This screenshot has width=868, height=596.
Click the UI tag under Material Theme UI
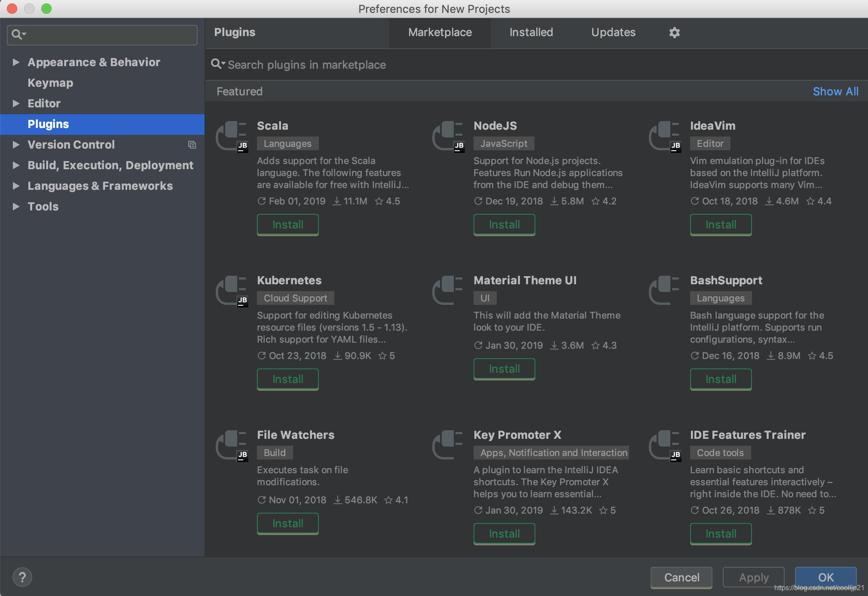pos(485,298)
